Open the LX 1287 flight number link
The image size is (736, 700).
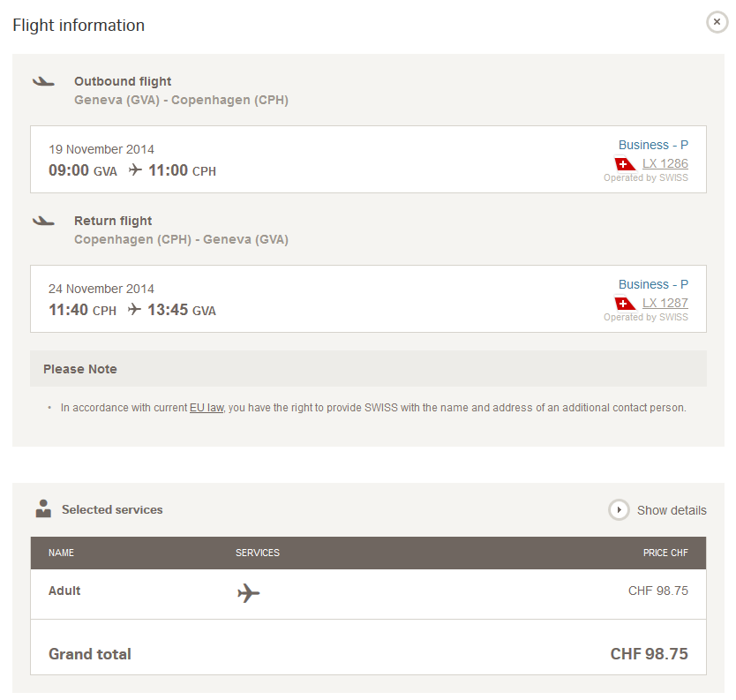pos(665,303)
